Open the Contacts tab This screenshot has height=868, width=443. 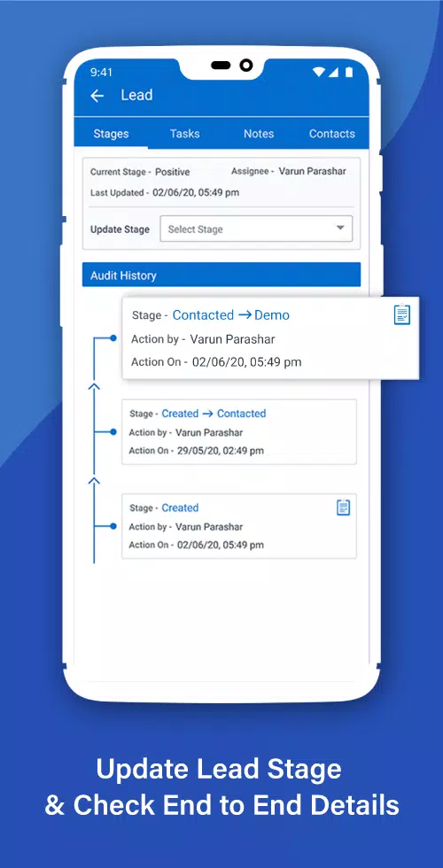point(331,134)
